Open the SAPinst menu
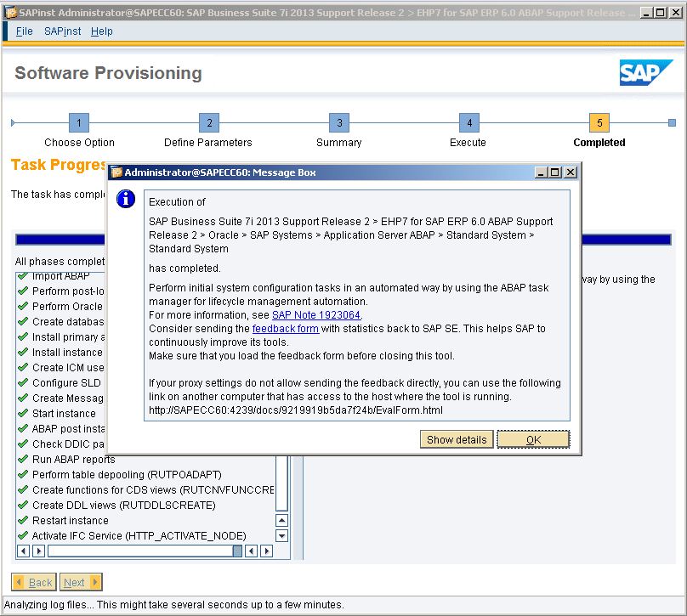This screenshot has width=687, height=616. coord(62,31)
